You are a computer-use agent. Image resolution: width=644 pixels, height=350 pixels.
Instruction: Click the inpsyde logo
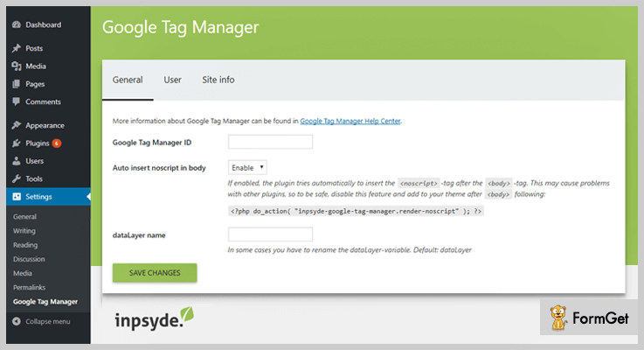click(154, 318)
